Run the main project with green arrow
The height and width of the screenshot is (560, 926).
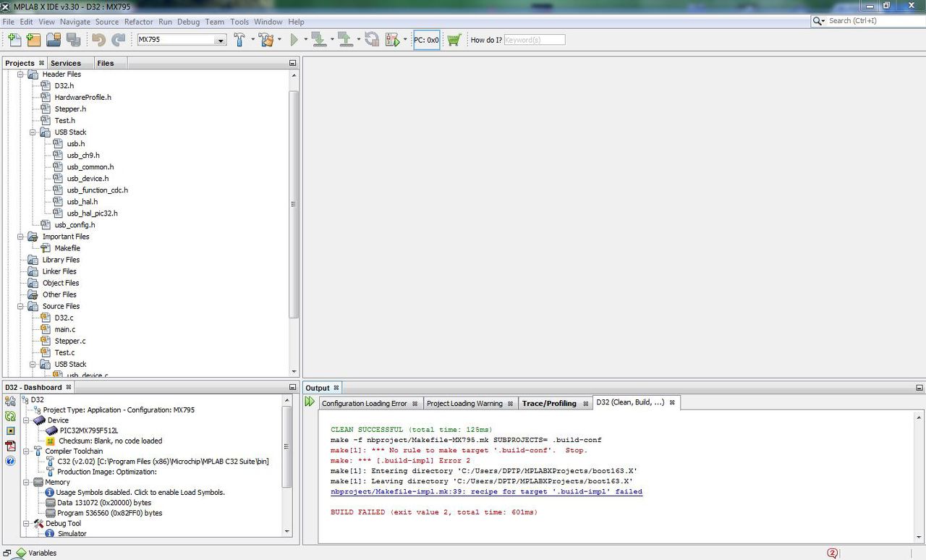tap(294, 40)
